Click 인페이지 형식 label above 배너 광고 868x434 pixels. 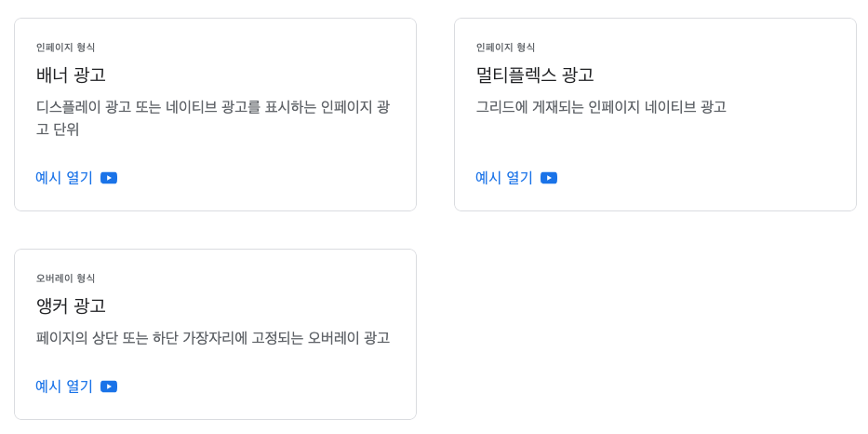pos(65,47)
